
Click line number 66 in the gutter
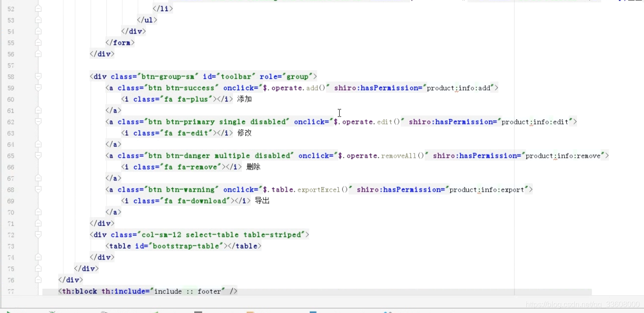11,167
